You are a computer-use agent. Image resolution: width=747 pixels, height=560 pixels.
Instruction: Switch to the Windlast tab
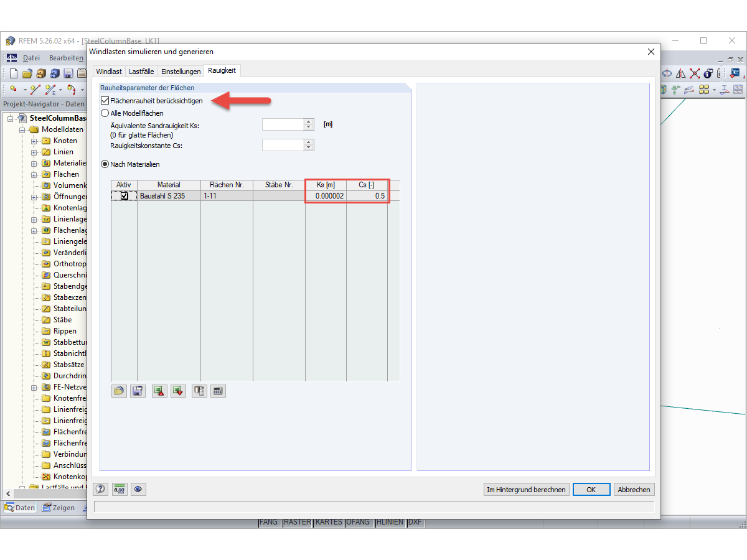109,72
